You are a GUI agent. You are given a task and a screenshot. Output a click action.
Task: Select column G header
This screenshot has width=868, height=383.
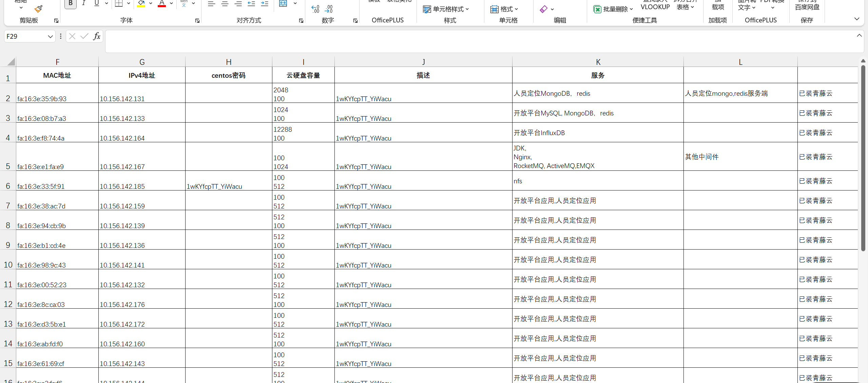click(142, 62)
